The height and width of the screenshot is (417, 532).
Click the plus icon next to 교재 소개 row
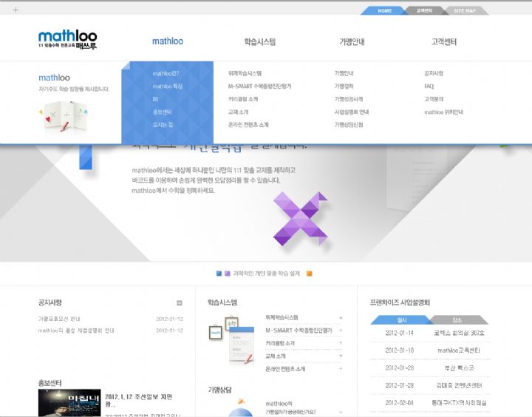point(341,356)
